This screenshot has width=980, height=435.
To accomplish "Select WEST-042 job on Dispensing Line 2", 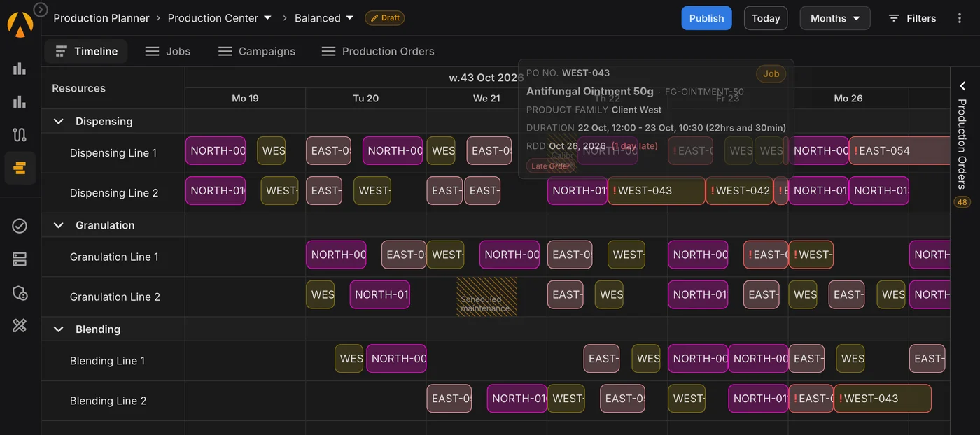I will pos(739,190).
